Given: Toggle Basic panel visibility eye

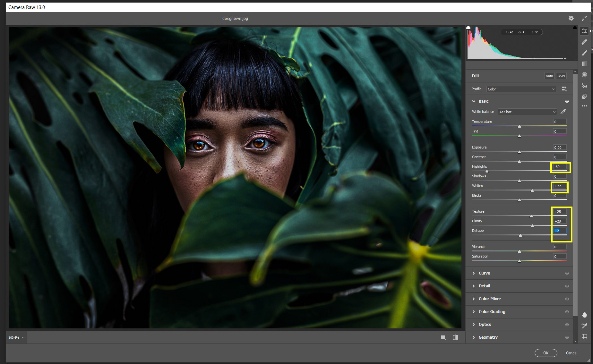Looking at the screenshot, I should (567, 101).
